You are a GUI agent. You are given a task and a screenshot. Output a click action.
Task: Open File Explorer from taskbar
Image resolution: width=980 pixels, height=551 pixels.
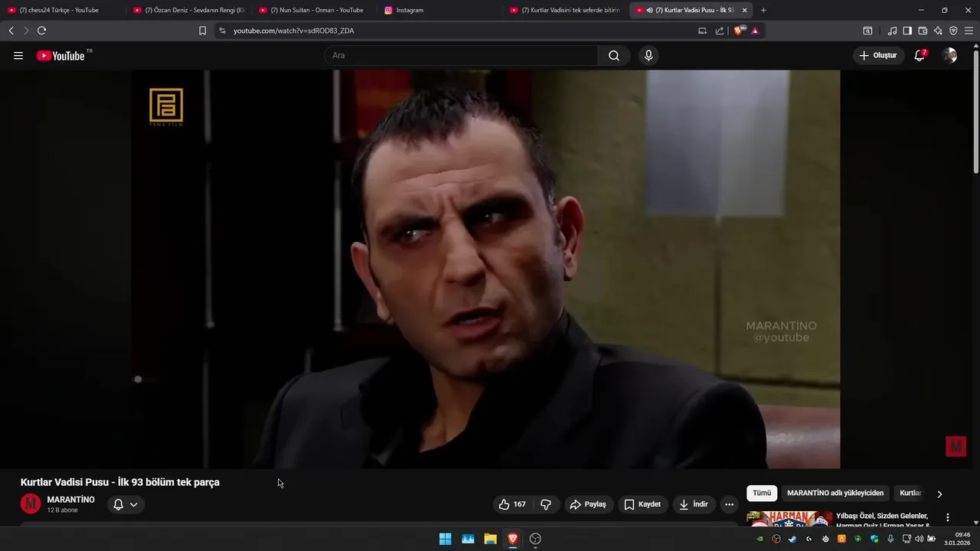coord(490,539)
